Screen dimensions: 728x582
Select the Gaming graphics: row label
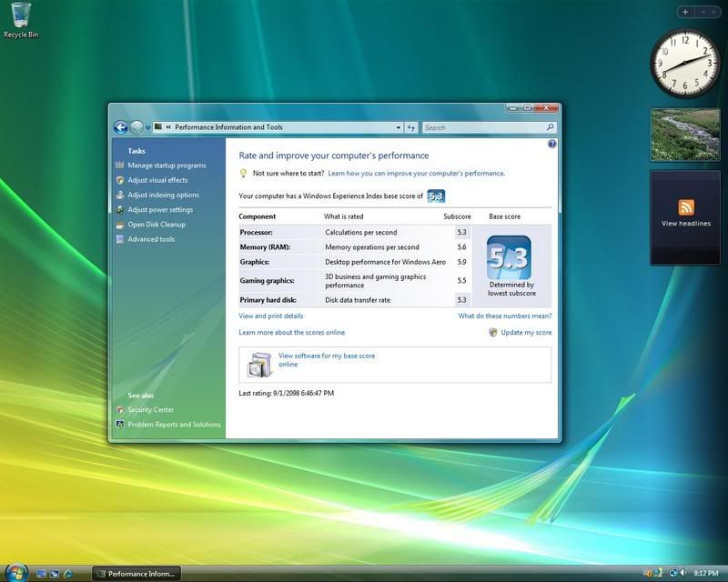[x=267, y=281]
